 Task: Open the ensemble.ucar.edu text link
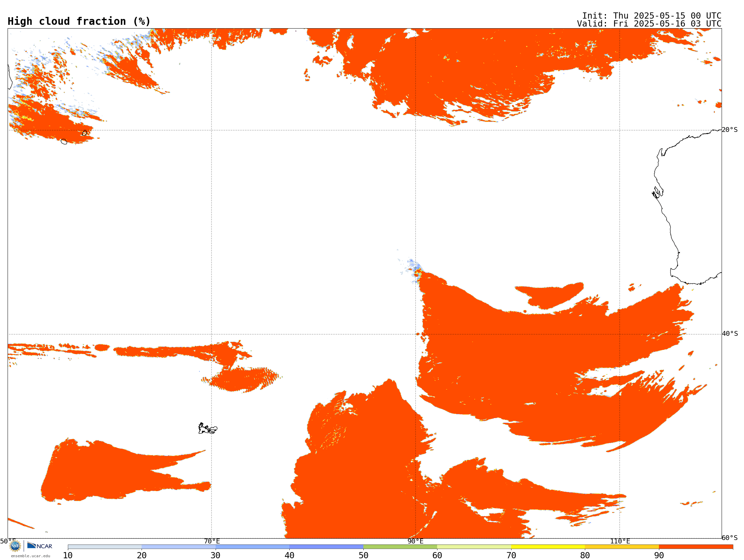tap(31, 556)
